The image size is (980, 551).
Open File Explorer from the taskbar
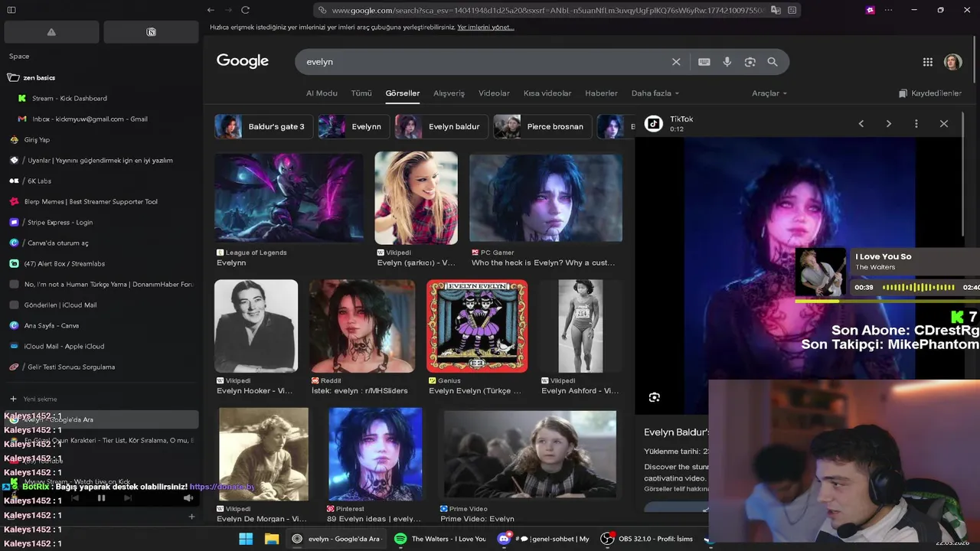click(x=272, y=539)
